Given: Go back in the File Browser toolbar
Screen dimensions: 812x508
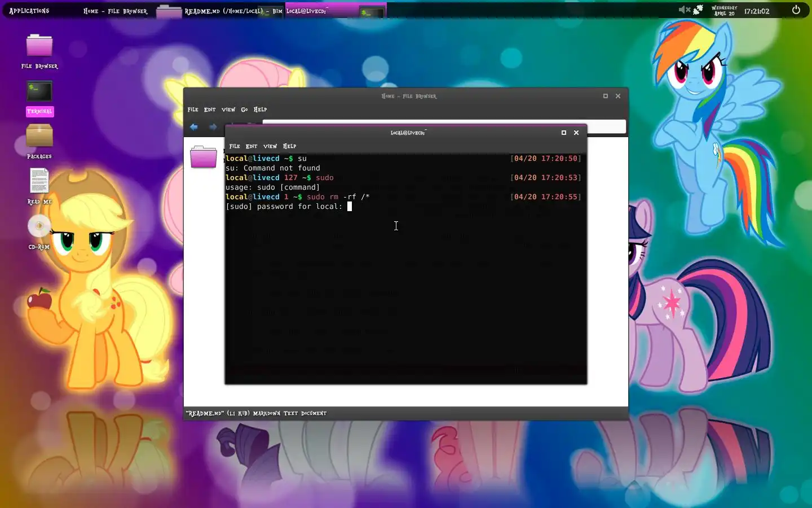Looking at the screenshot, I should [x=194, y=127].
